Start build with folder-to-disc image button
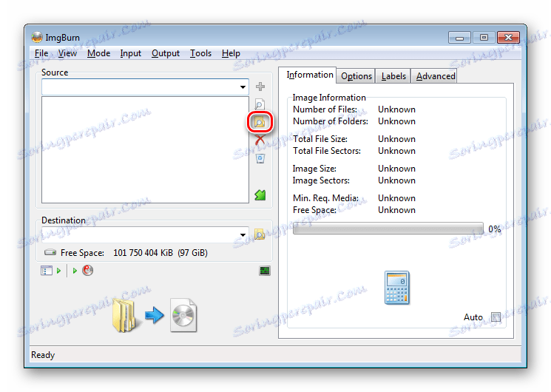 coord(155,315)
